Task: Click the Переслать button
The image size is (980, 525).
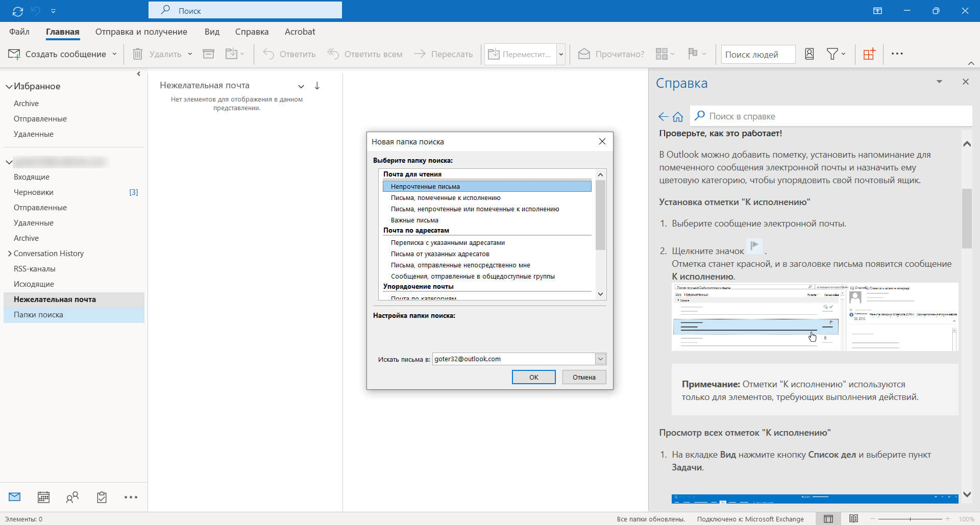Action: click(443, 54)
